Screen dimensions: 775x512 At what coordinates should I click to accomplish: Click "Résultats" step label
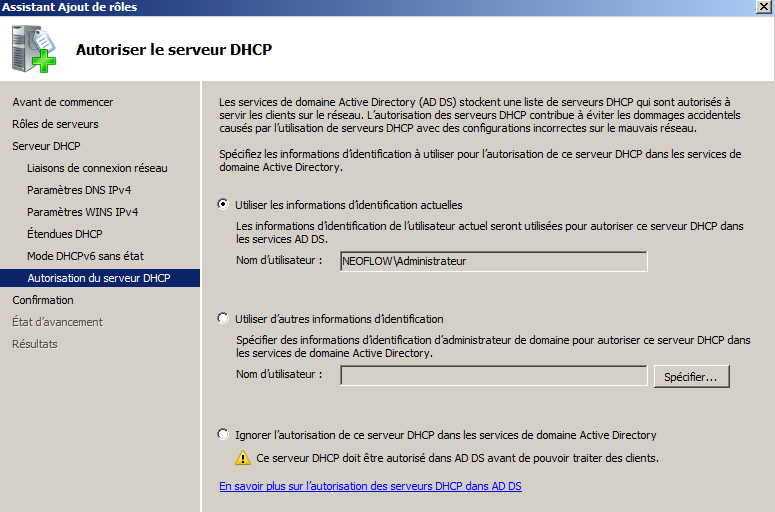coord(35,344)
